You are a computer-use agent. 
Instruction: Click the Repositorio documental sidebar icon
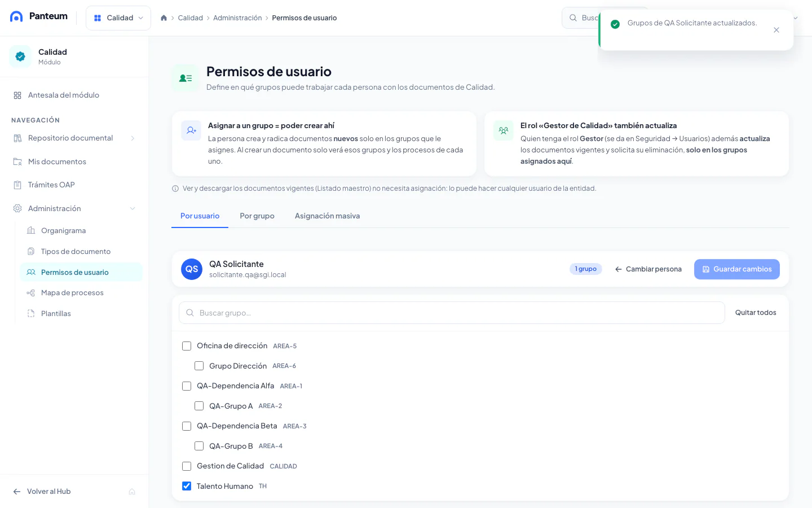17,138
